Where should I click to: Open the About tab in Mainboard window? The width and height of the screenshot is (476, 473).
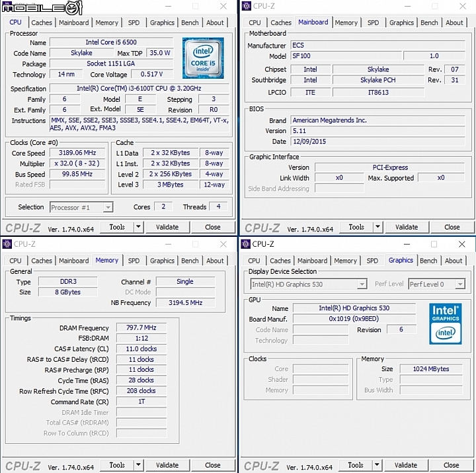click(454, 22)
